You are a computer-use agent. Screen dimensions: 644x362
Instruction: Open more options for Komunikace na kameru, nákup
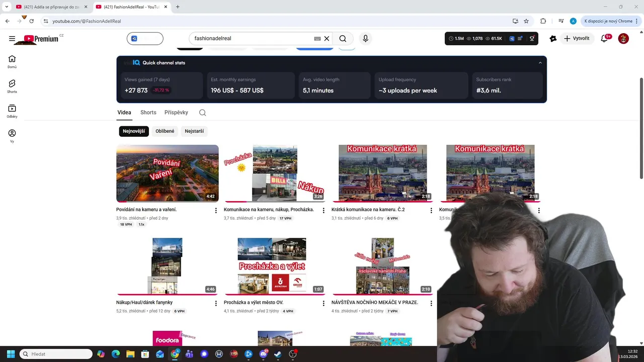click(324, 211)
